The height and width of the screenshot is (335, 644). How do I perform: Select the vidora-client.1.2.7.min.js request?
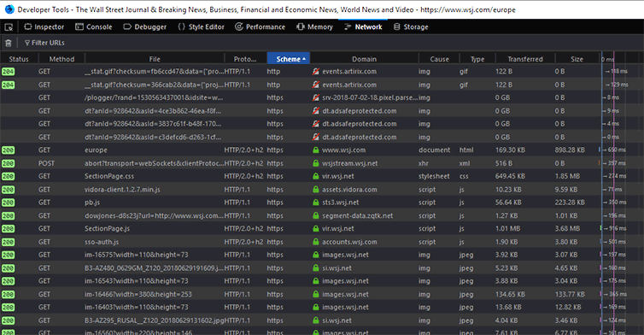(x=322, y=190)
